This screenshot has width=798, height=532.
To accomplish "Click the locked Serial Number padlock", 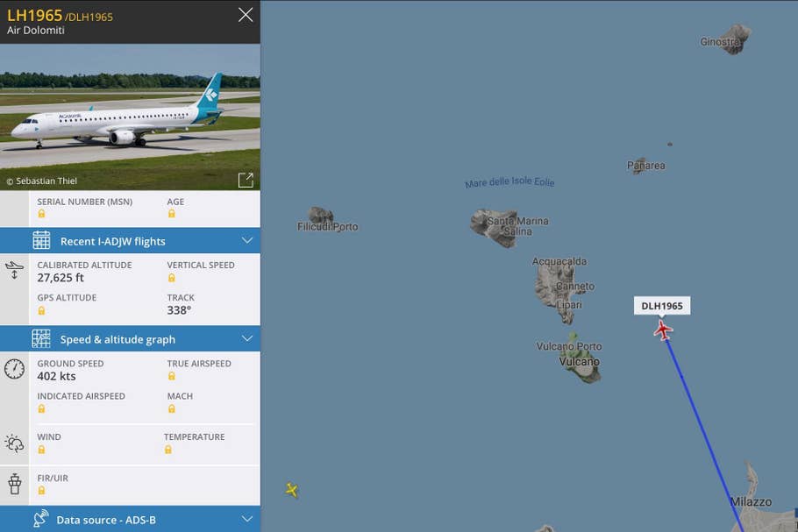I will [x=41, y=214].
